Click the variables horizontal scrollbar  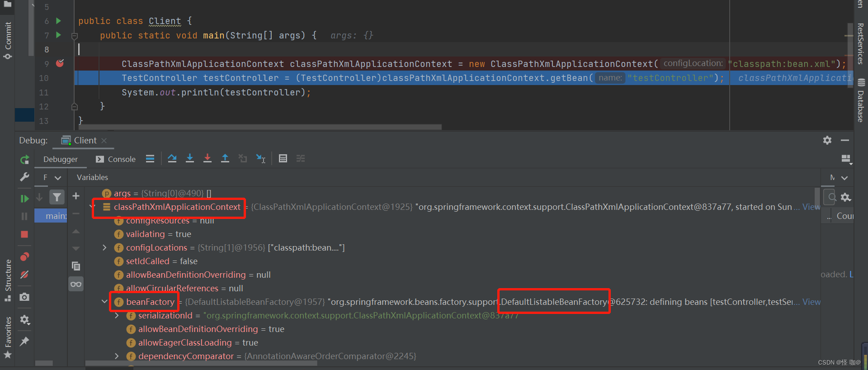201,363
